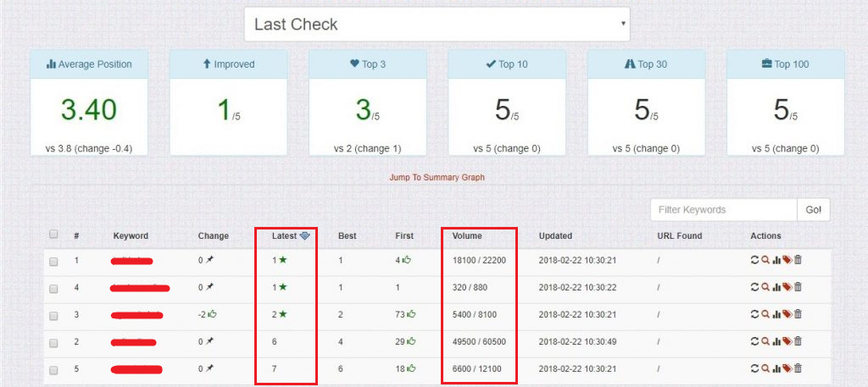Sort table by First column header
The width and height of the screenshot is (868, 387).
point(404,235)
